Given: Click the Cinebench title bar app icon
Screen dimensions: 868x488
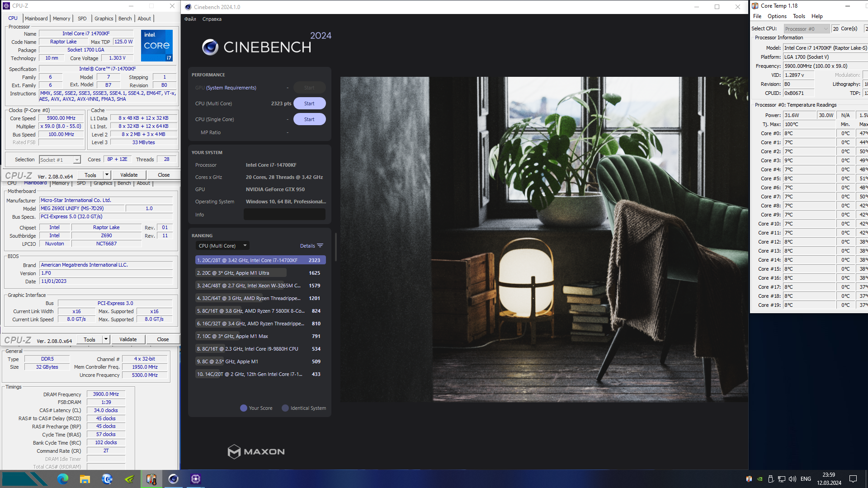Looking at the screenshot, I should click(x=188, y=7).
